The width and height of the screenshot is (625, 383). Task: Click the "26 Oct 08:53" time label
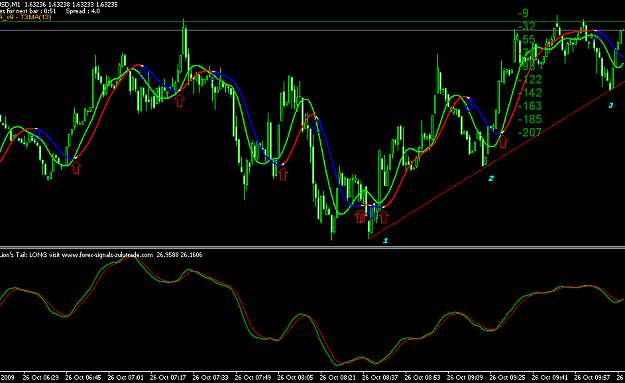[x=423, y=377]
